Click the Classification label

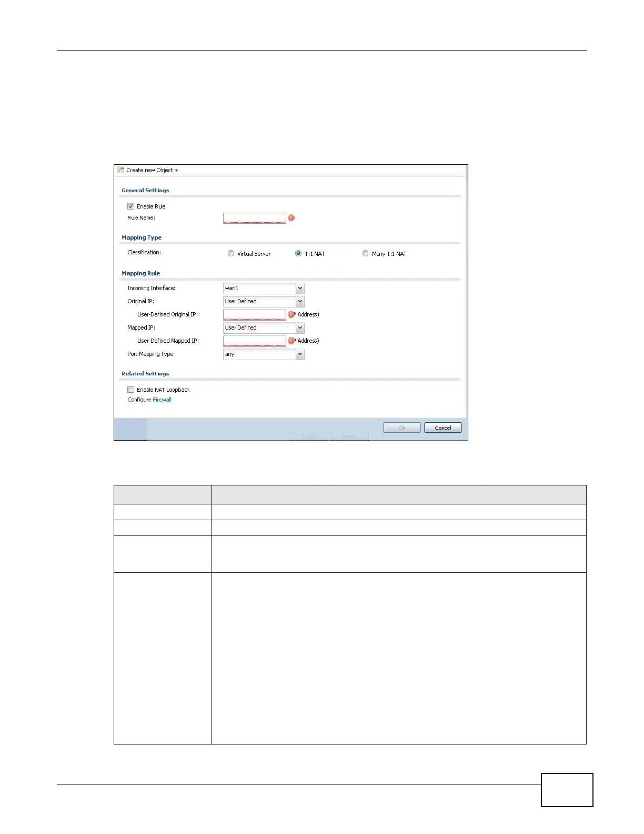[144, 252]
